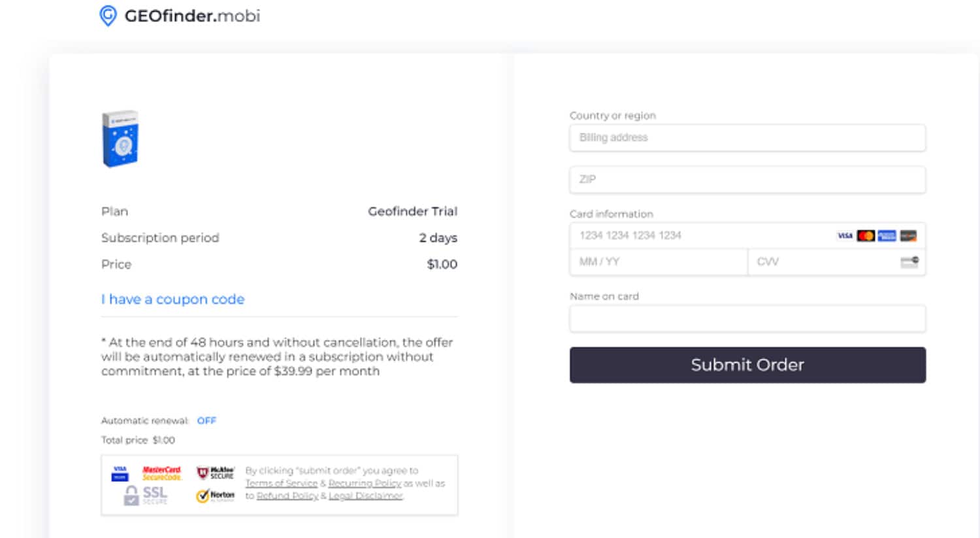980x538 pixels.
Task: Focus the ZIP input field
Action: click(747, 180)
